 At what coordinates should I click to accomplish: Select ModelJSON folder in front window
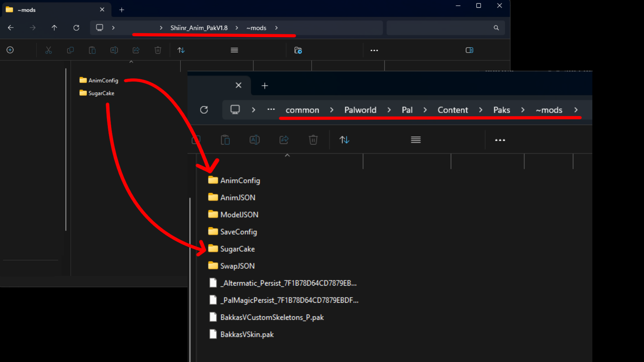233,215
